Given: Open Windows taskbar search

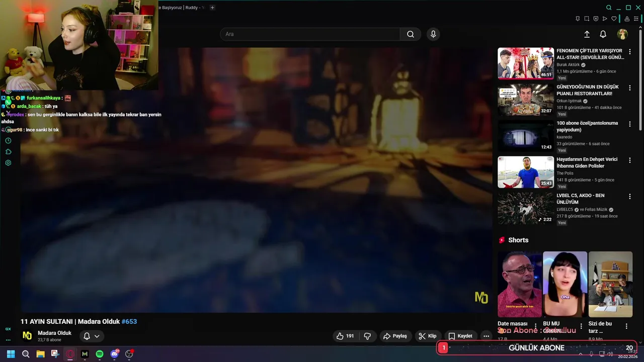Looking at the screenshot, I should pos(26,354).
